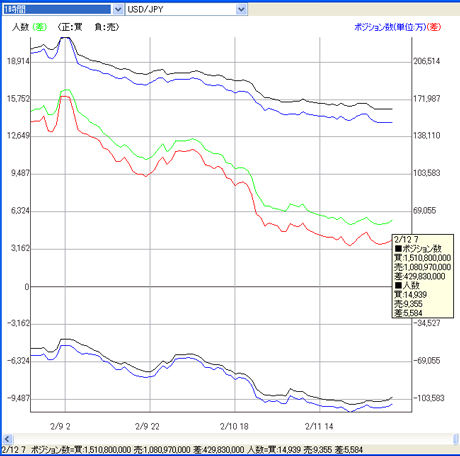Click the 2/9 22 time axis label
The height and width of the screenshot is (456, 460).
(x=147, y=427)
